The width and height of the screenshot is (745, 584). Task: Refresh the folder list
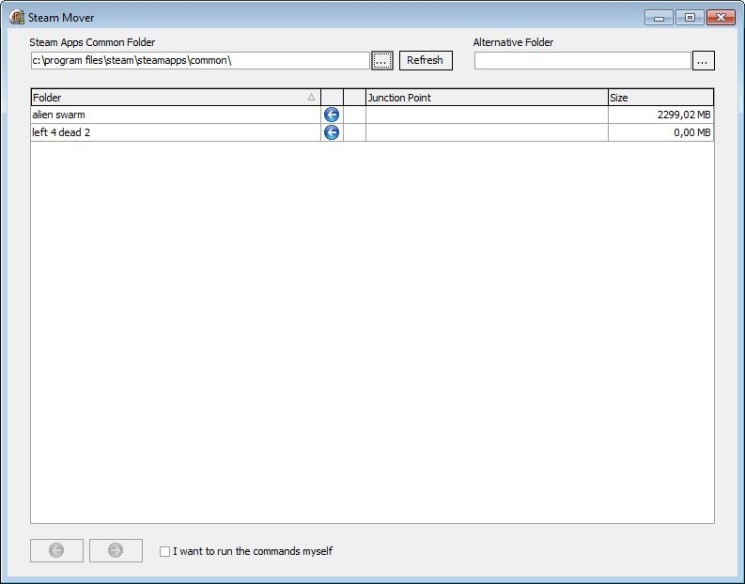tap(425, 60)
